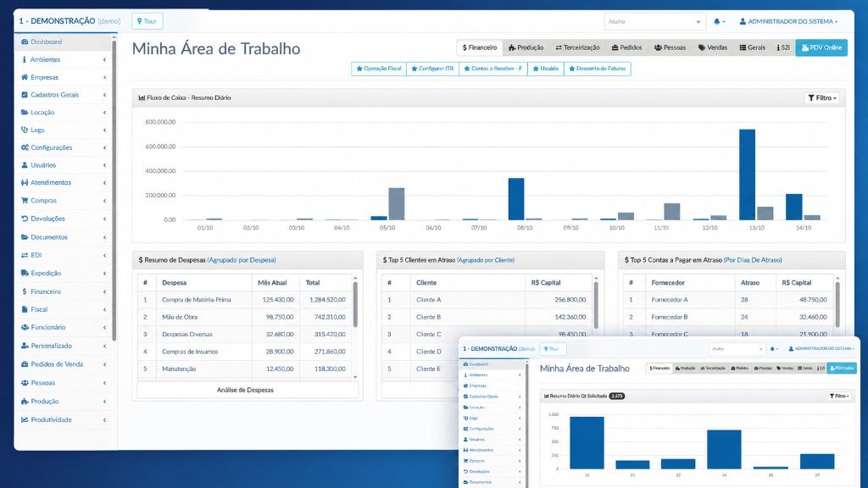Click the Configurações gears icon
Screen dimensions: 868x488
[x=25, y=147]
